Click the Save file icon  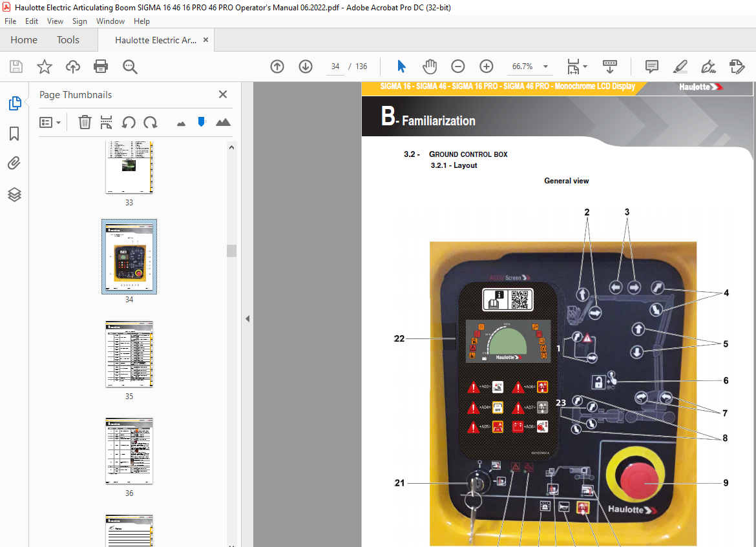(x=16, y=67)
